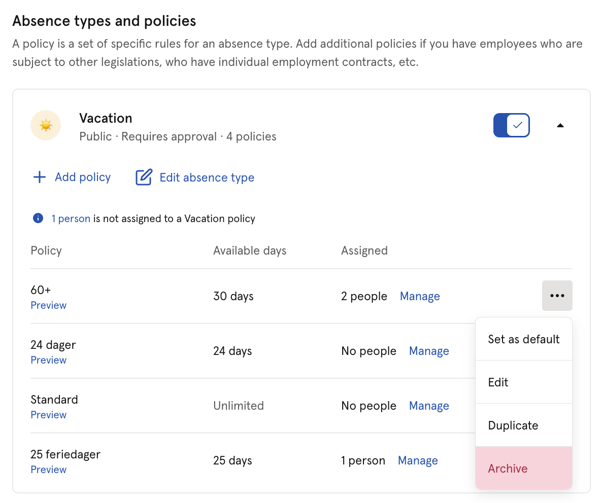Screen dimensions: 602x503
Task: Manage assignments for 25 feriedager policy
Action: coord(417,461)
